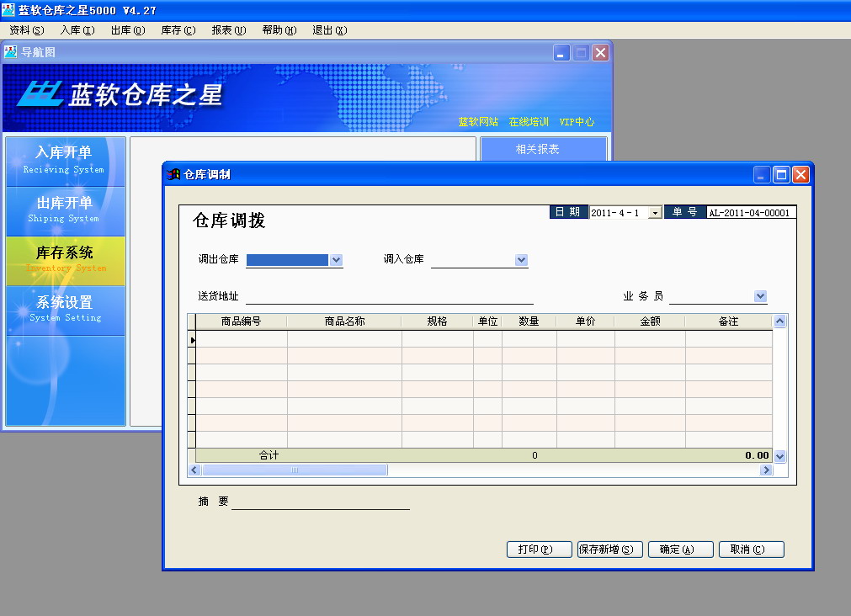Select the 库存系统 Inventory System panel

[65, 259]
